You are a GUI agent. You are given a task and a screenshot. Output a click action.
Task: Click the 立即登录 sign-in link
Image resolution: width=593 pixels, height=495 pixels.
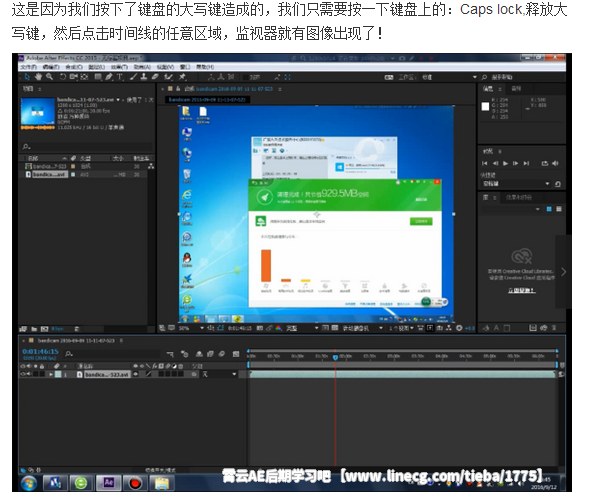click(522, 290)
